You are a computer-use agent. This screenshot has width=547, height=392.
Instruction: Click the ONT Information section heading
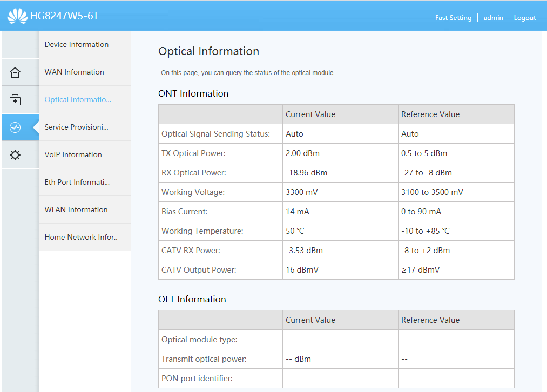(193, 93)
